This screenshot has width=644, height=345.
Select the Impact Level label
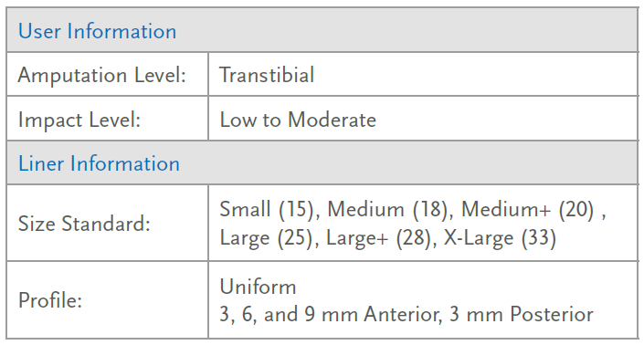tap(79, 120)
